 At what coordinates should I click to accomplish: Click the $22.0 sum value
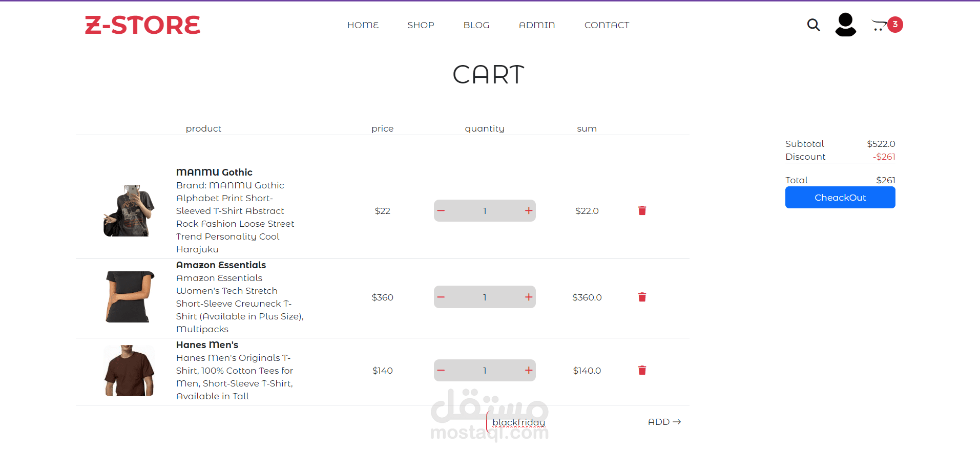coord(587,211)
